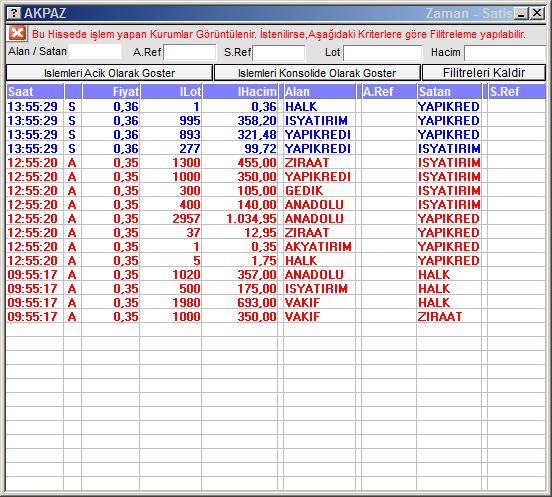Viewport: 552px width, 497px height.
Task: Focus the Lot filter field
Action: pyautogui.click(x=382, y=53)
